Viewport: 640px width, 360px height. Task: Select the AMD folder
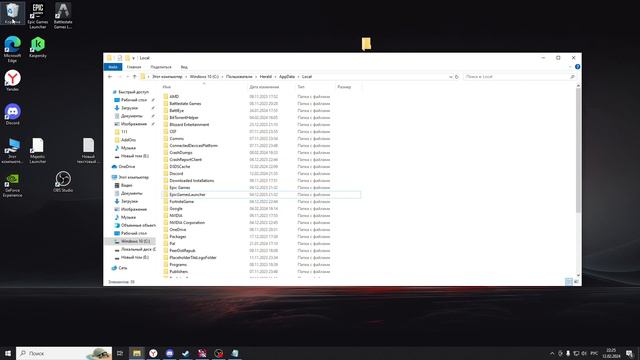(x=174, y=97)
